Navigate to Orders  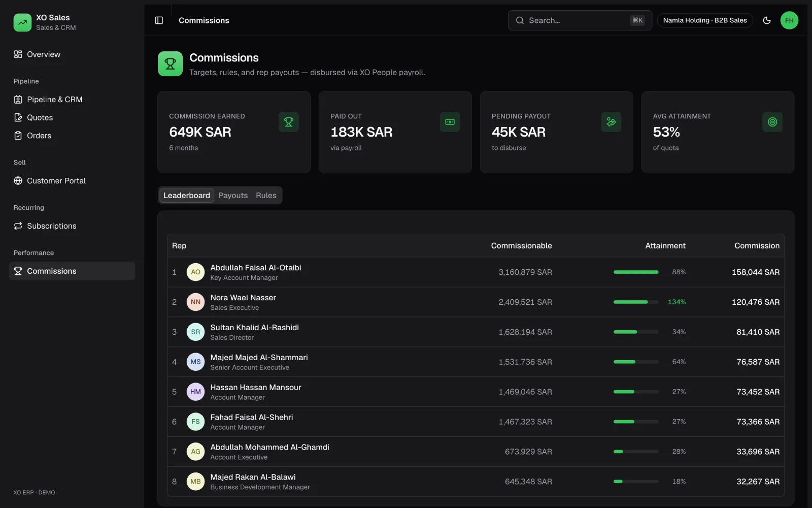[x=72, y=136]
